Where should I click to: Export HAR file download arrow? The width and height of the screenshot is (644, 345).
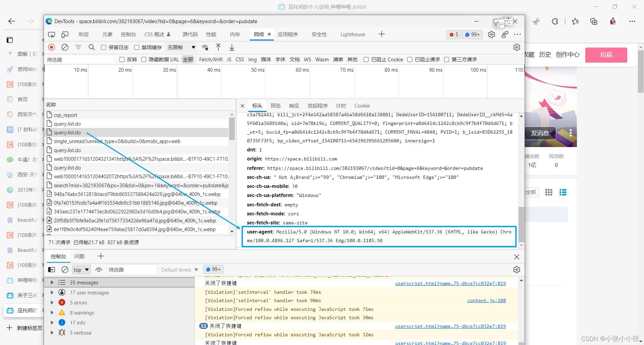[x=232, y=47]
